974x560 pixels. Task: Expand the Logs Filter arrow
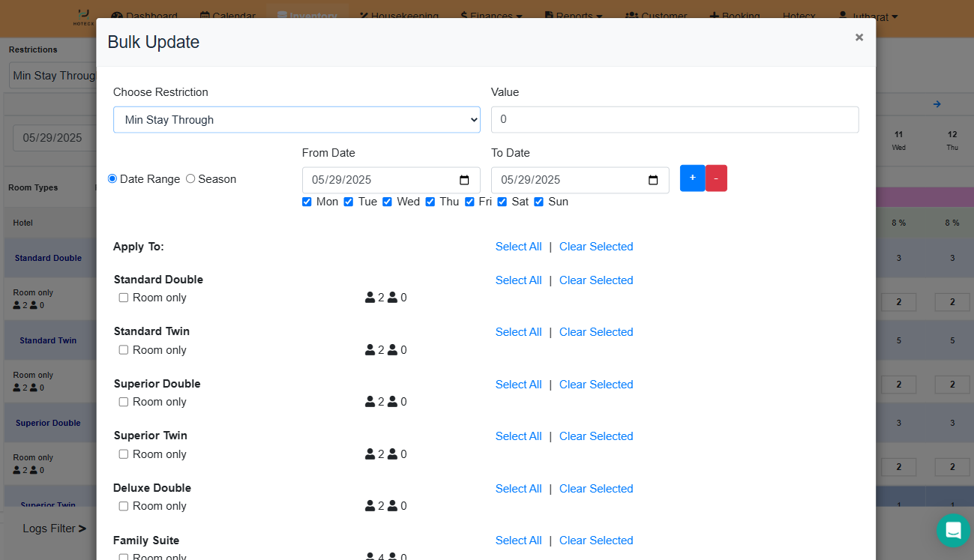coord(82,529)
